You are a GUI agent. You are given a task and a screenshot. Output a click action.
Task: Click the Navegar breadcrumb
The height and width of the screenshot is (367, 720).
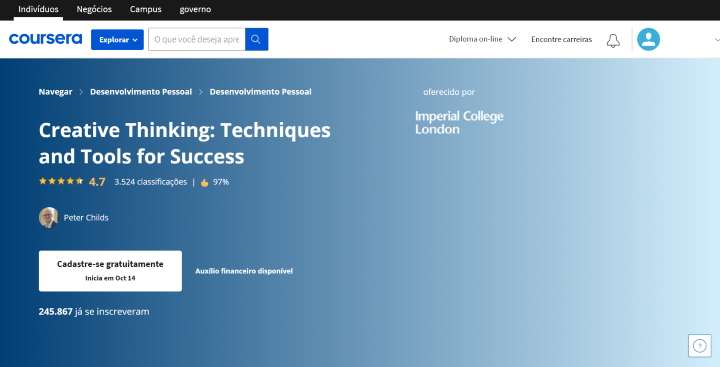coord(55,92)
